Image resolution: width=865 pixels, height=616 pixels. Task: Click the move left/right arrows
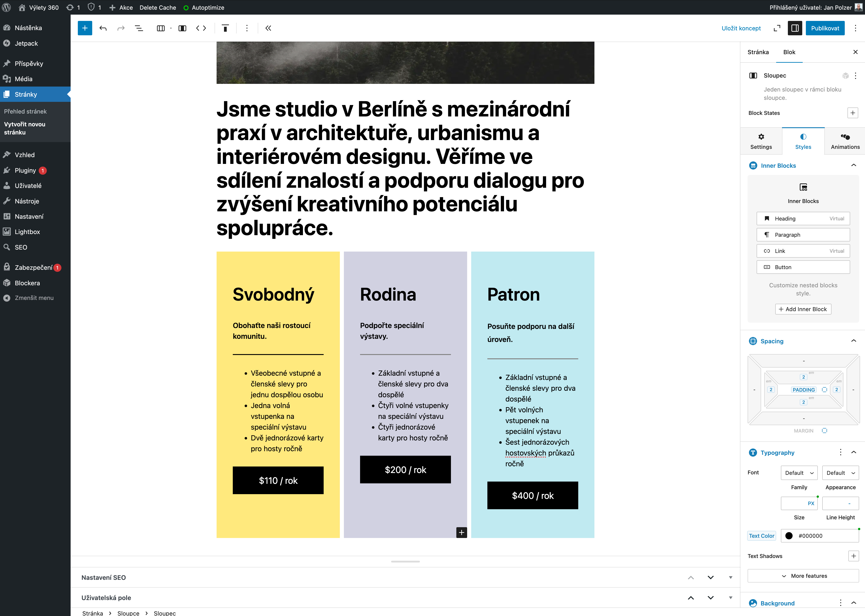[201, 28]
